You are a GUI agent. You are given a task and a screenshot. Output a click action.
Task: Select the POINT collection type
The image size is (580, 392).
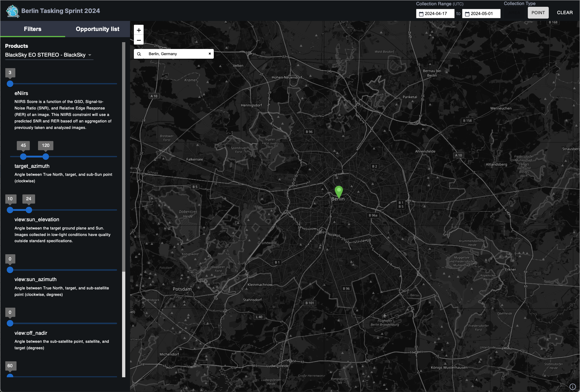(x=538, y=13)
